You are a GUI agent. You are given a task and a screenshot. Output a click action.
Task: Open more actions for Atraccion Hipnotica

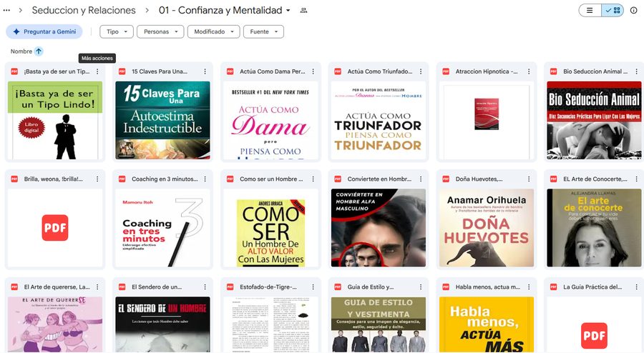[529, 71]
